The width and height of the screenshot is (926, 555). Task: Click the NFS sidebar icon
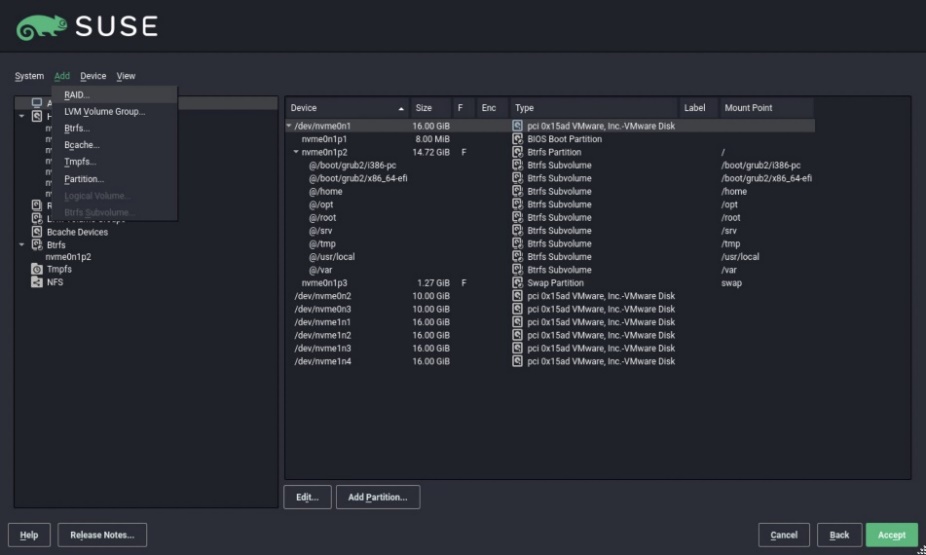coord(37,282)
